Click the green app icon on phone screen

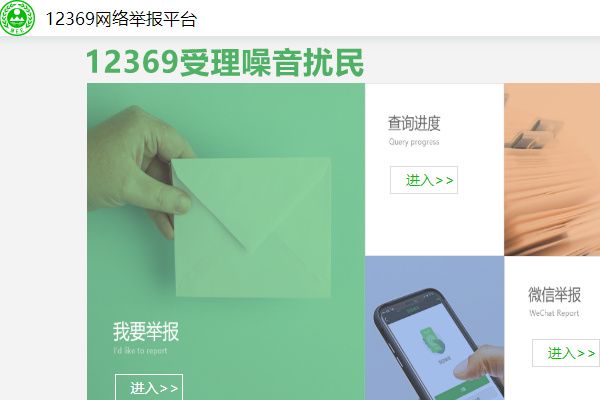click(432, 340)
